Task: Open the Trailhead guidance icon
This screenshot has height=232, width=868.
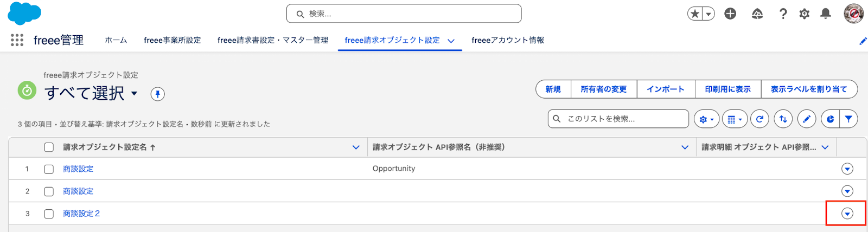Action: [x=757, y=14]
